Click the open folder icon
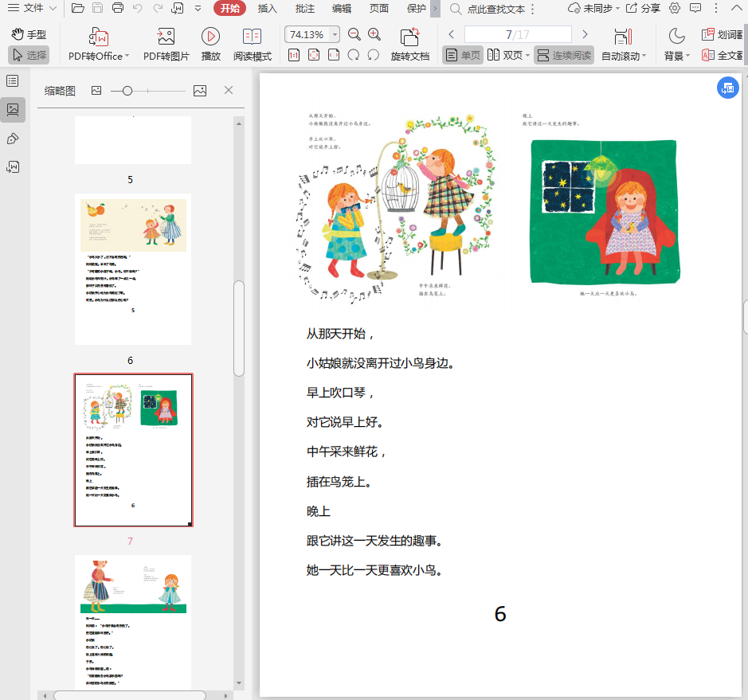748x700 pixels. (x=78, y=8)
